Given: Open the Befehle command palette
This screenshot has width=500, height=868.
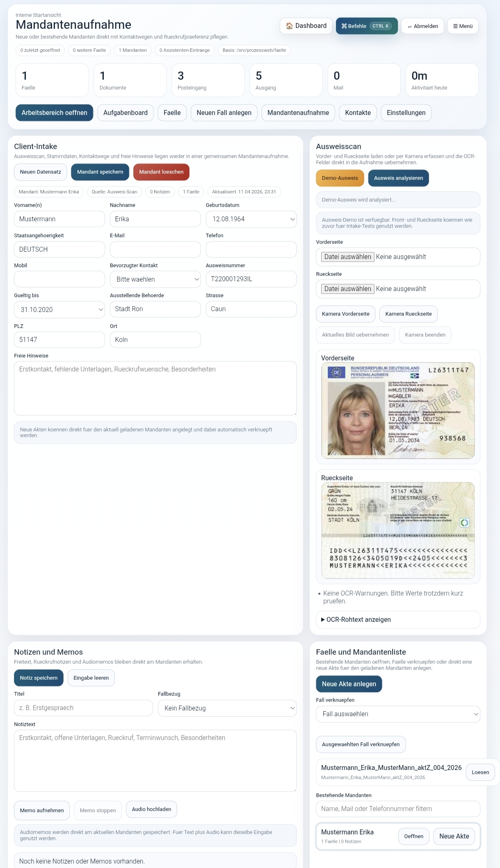Looking at the screenshot, I should pyautogui.click(x=366, y=26).
